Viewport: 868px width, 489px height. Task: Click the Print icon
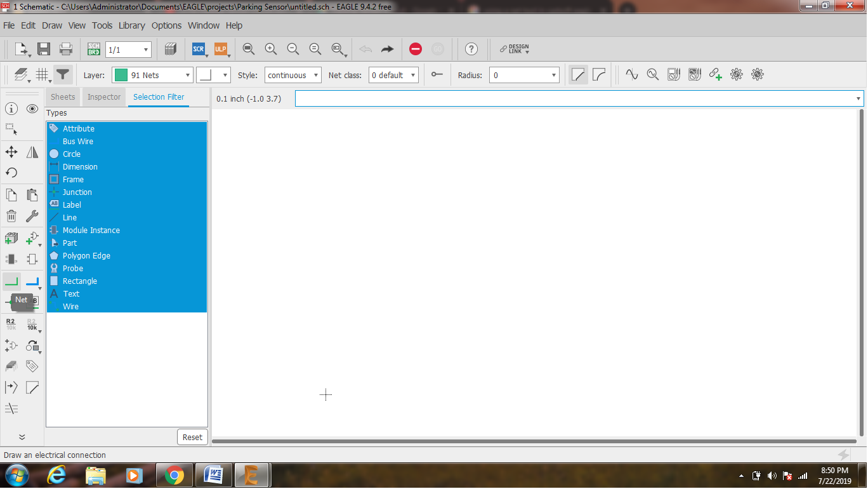pyautogui.click(x=66, y=49)
